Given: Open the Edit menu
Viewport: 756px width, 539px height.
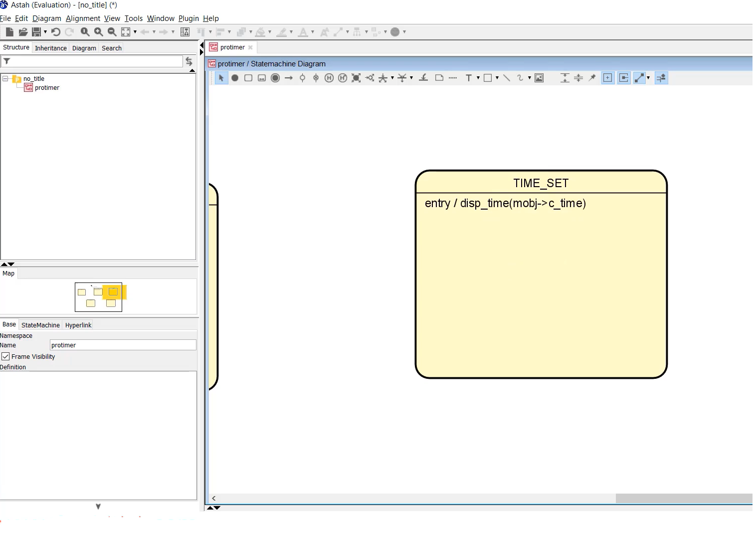Looking at the screenshot, I should (x=21, y=18).
